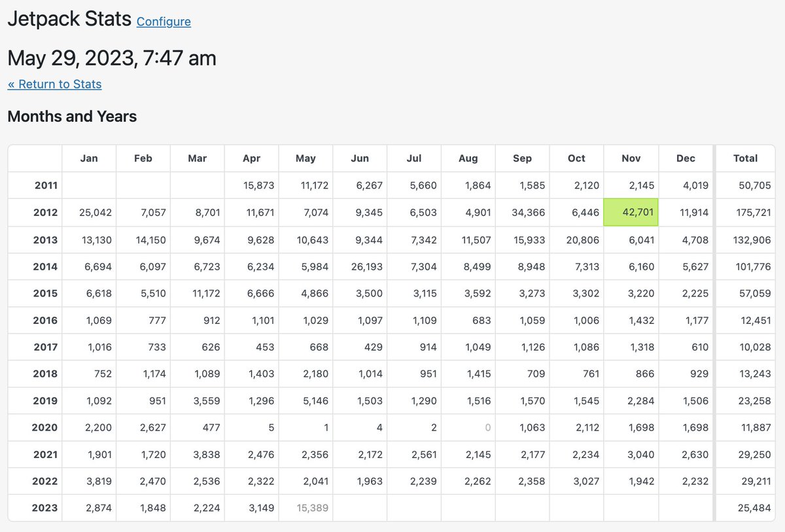Select the 101,776 total for 2014
Screen dimensions: 785x532
pyautogui.click(x=752, y=267)
